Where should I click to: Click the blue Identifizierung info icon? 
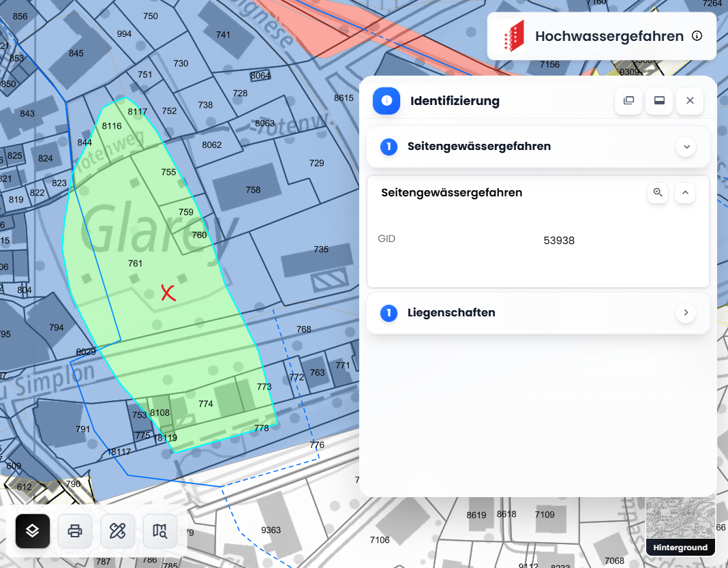pos(386,101)
